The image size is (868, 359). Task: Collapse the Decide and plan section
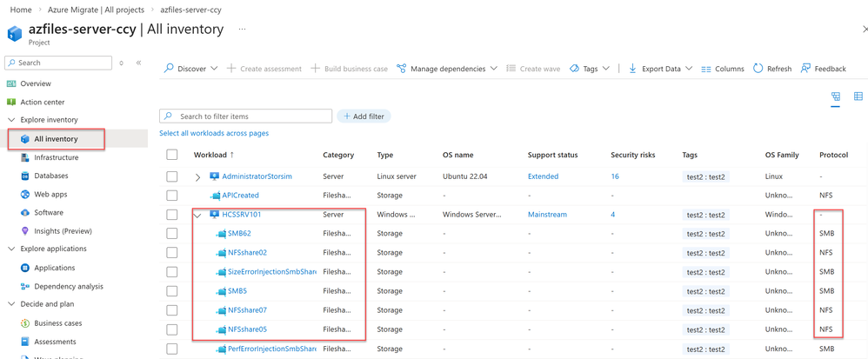11,304
